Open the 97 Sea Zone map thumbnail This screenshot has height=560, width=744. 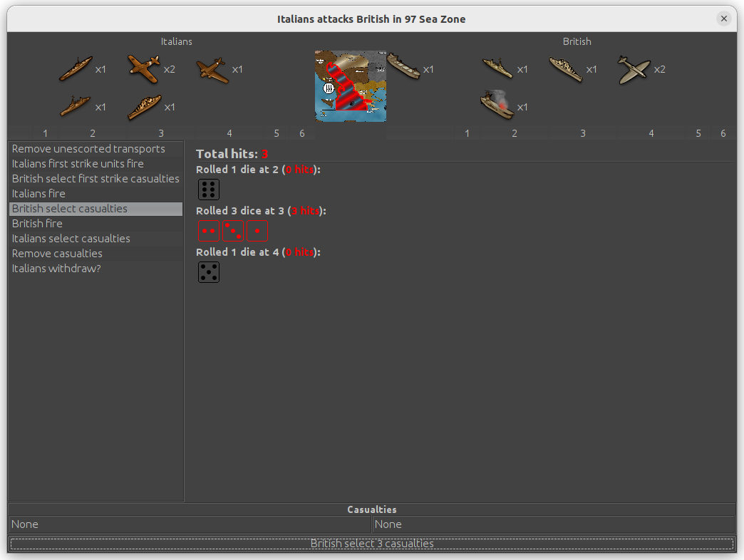pos(350,86)
